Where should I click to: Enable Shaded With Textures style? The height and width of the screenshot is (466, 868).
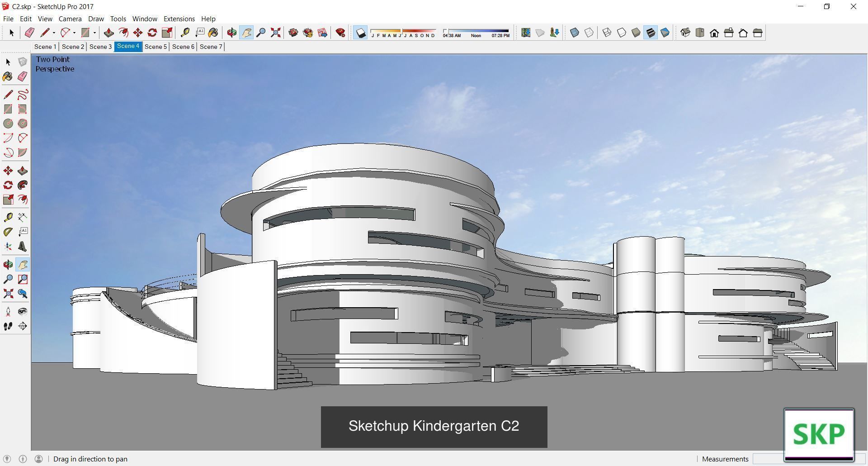(651, 33)
